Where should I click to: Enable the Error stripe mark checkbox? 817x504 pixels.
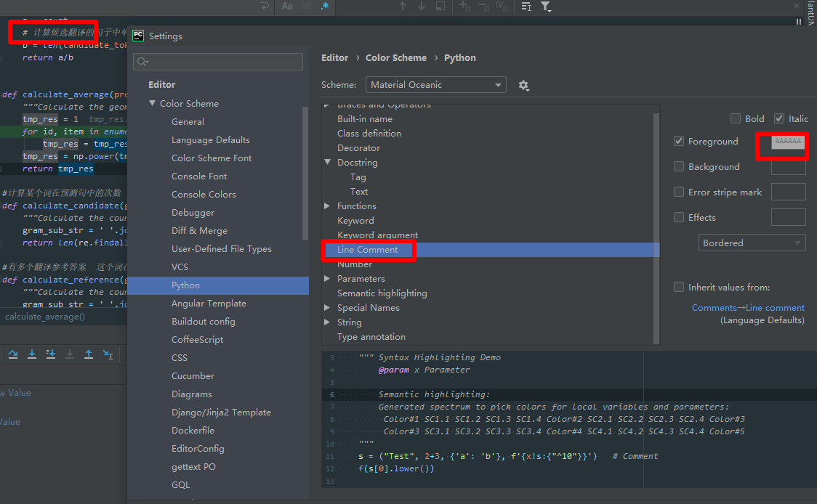(x=678, y=192)
